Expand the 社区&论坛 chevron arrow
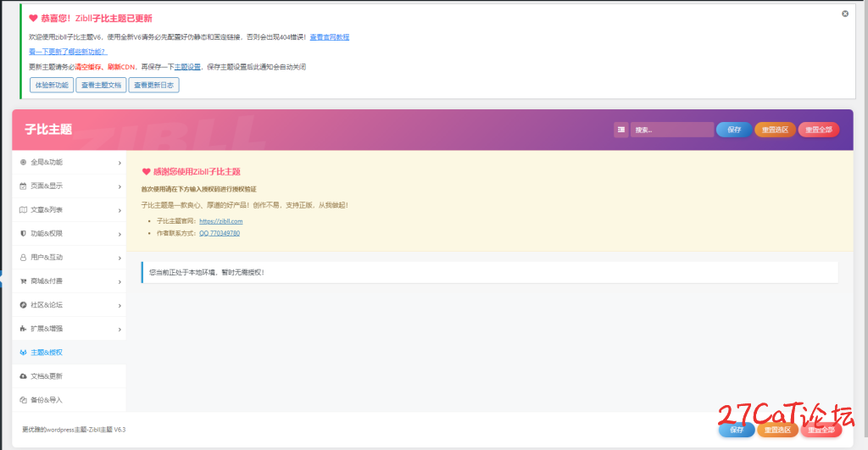 click(120, 306)
